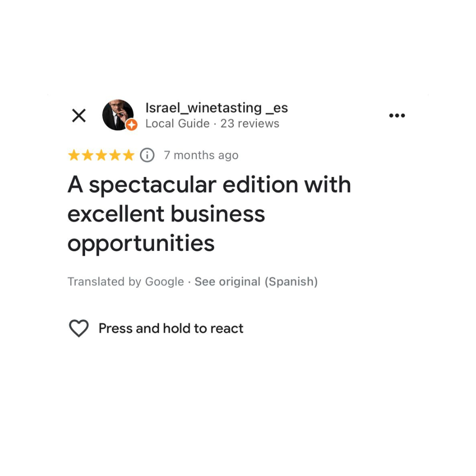The image size is (476, 476).
Task: Open the Israel_winetasting _es username
Action: click(216, 108)
